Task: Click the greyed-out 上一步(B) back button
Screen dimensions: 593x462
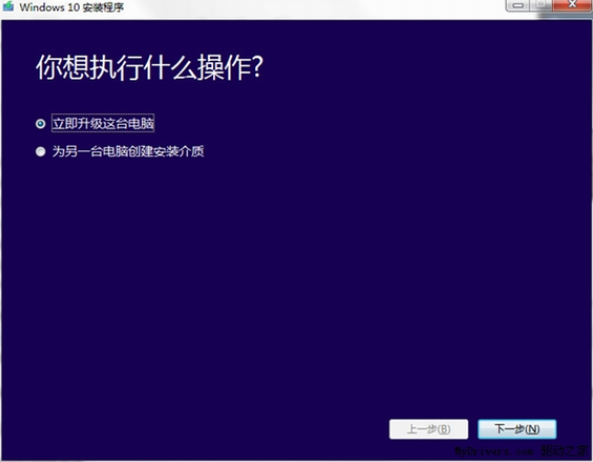Action: click(428, 429)
